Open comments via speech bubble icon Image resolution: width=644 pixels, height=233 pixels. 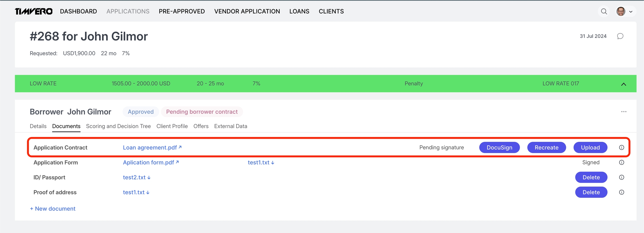(x=620, y=36)
